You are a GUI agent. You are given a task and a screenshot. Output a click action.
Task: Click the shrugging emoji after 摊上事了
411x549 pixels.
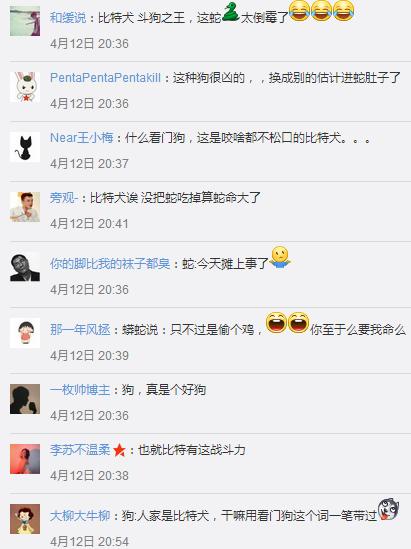tap(280, 258)
